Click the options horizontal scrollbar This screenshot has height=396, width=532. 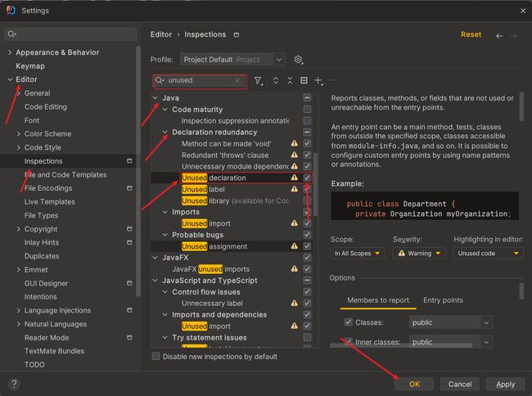coord(401,345)
